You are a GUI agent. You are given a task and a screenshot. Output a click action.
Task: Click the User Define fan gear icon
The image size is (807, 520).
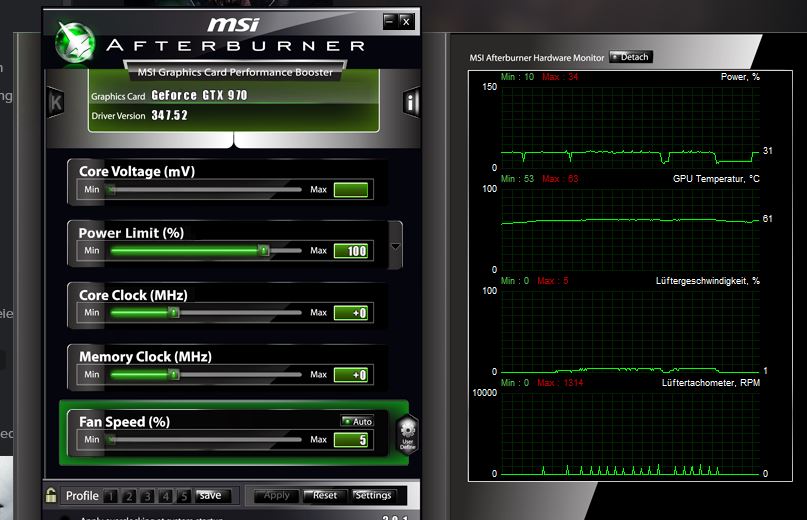coord(408,435)
